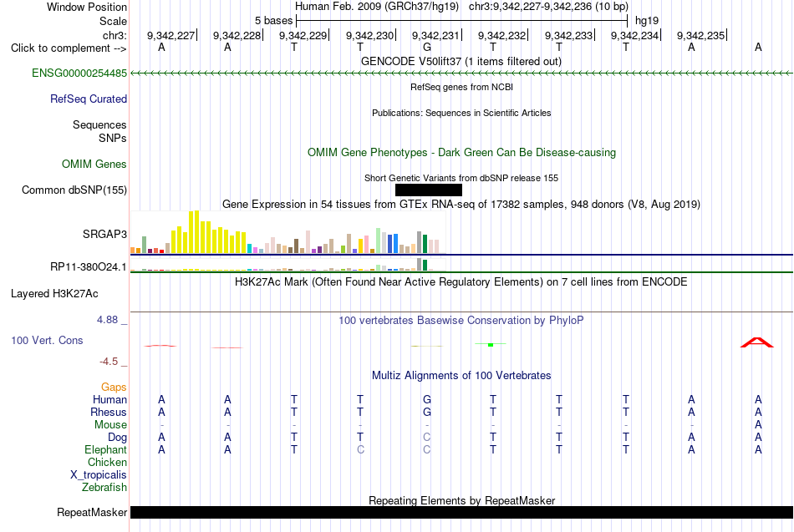Click the Human species label
This screenshot has height=532, width=794.
[x=109, y=400]
